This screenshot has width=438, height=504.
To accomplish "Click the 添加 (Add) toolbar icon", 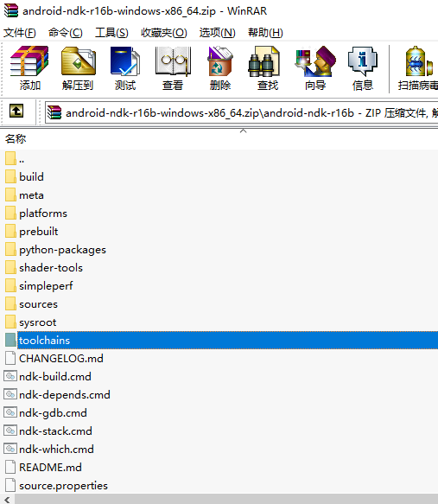I will [x=29, y=68].
